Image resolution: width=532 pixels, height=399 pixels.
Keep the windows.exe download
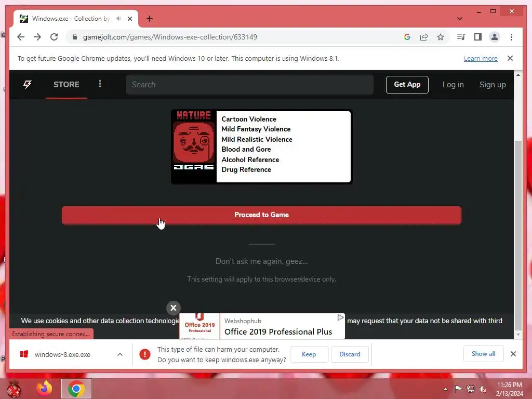(x=309, y=354)
